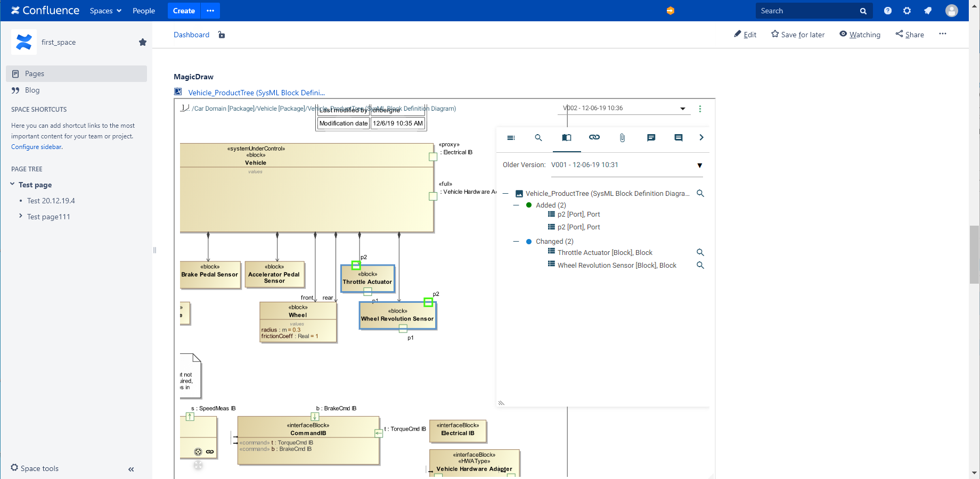Open the panel's list view tab

[x=511, y=138]
